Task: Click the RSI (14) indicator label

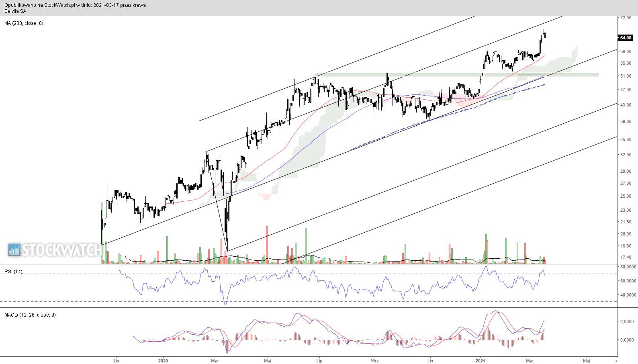Action: coord(13,272)
